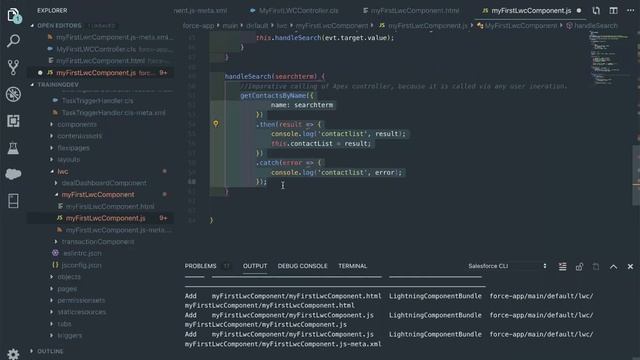
Task: Open the Manage settings gear
Action: pos(13,354)
